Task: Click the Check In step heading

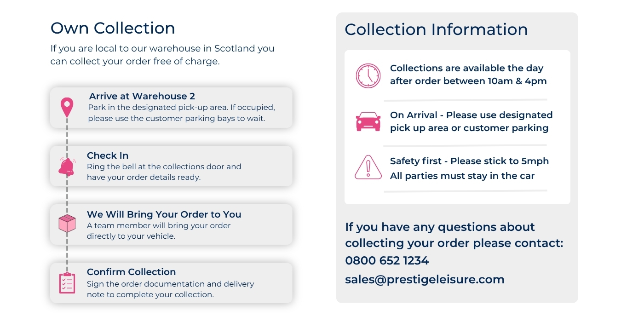Action: click(x=108, y=155)
